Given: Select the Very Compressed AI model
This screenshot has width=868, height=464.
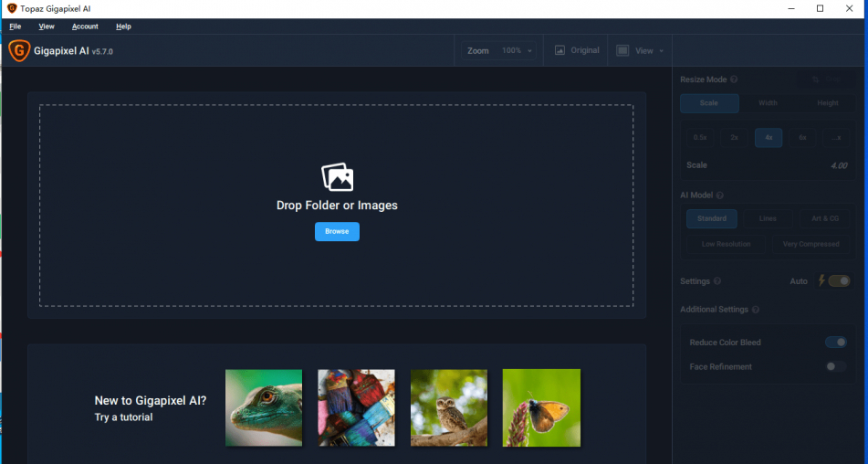Looking at the screenshot, I should point(811,244).
